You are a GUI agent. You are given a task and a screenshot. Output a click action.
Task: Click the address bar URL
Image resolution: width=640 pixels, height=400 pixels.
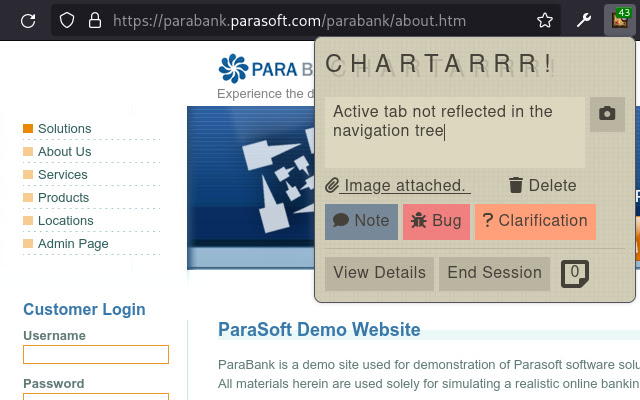click(x=289, y=20)
